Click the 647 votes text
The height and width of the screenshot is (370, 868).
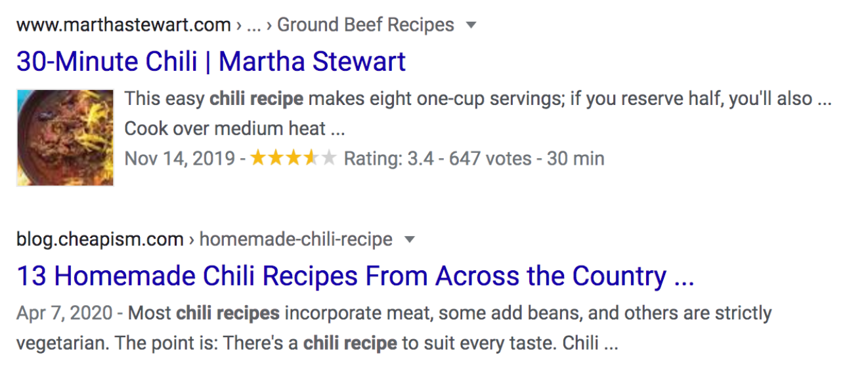[490, 158]
